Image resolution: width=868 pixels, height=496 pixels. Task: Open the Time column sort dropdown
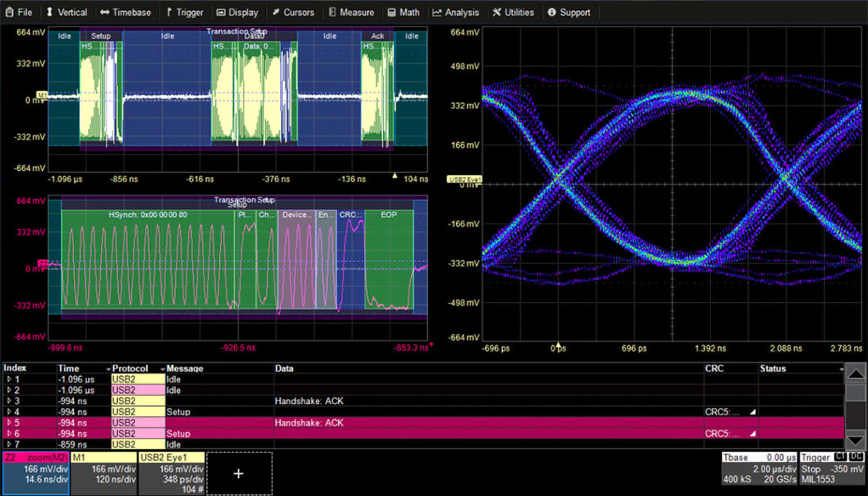click(x=108, y=368)
